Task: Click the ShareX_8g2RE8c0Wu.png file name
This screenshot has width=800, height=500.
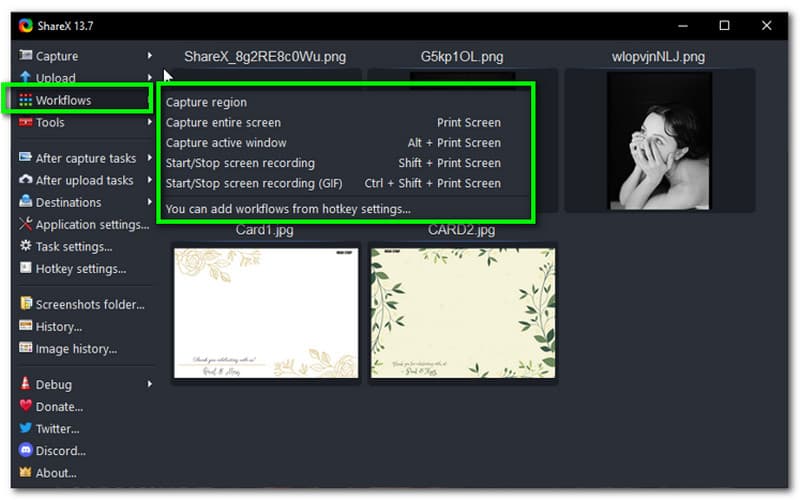Action: coord(265,57)
